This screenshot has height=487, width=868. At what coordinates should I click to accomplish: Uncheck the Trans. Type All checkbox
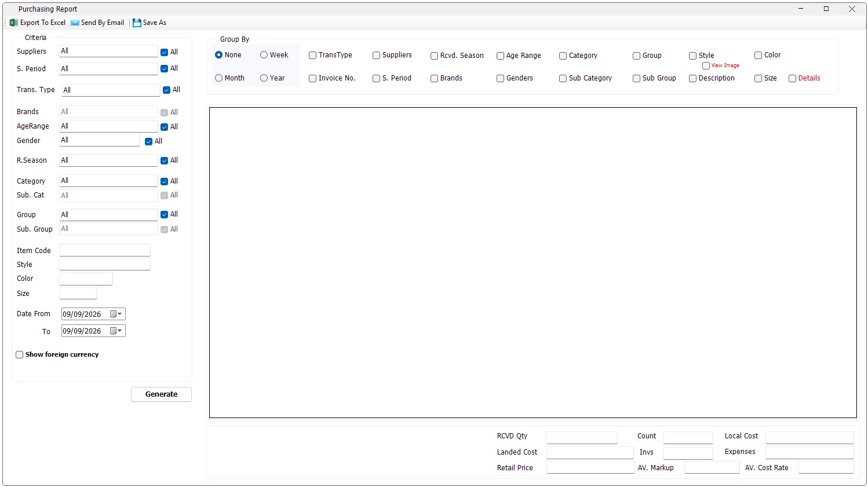(x=166, y=90)
